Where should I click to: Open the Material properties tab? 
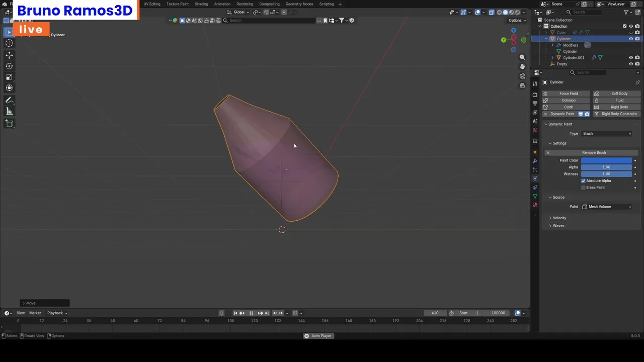point(535,205)
